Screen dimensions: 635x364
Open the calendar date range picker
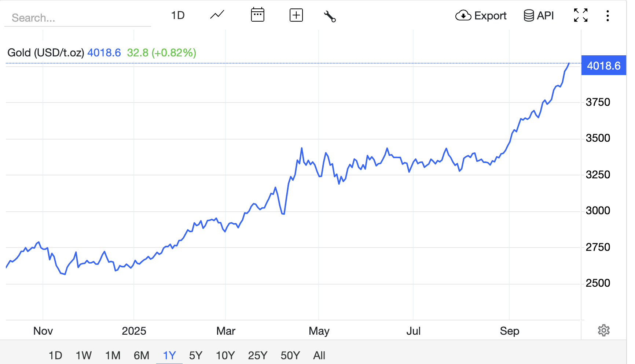pyautogui.click(x=257, y=15)
